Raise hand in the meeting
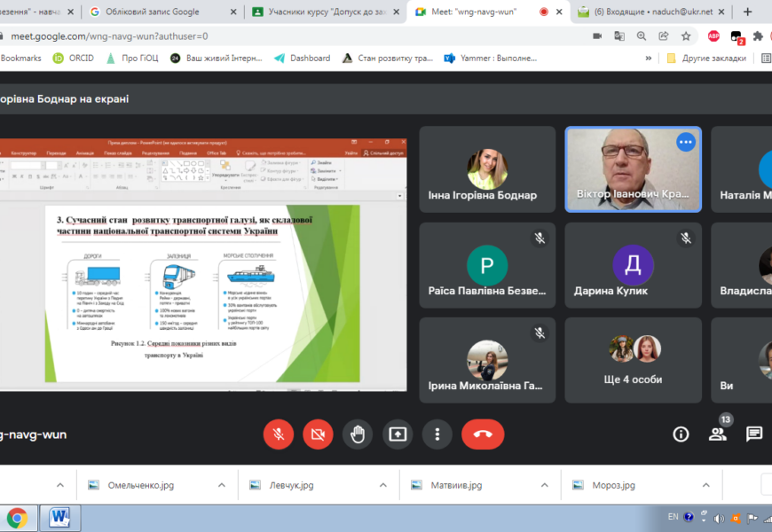Screen dimensions: 772x532 pyautogui.click(x=358, y=434)
